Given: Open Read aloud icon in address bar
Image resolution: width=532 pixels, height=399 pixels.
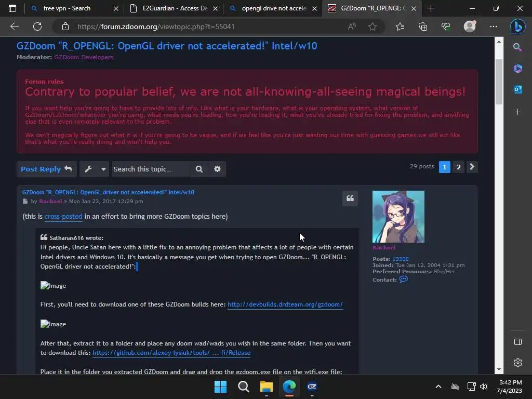Looking at the screenshot, I should (352, 26).
